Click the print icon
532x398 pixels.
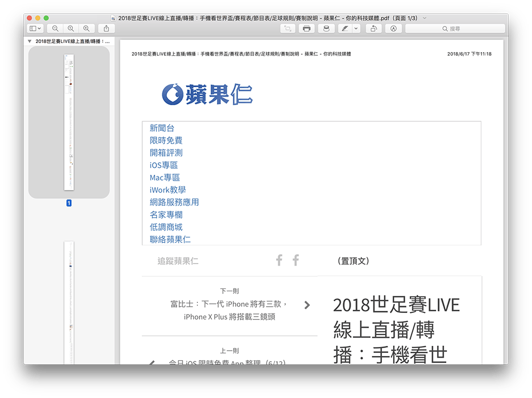pyautogui.click(x=307, y=29)
